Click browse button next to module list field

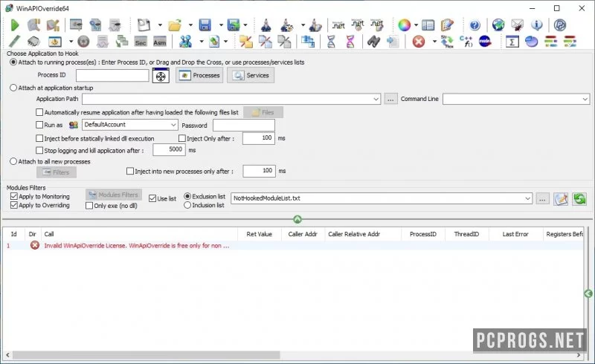click(x=542, y=198)
